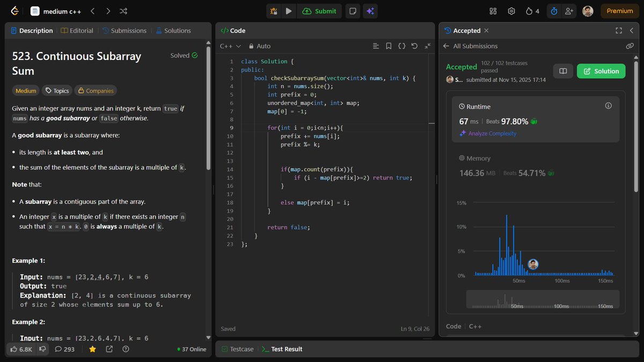The image size is (644, 362).
Task: Open the notes icon next to Submit
Action: point(352,11)
